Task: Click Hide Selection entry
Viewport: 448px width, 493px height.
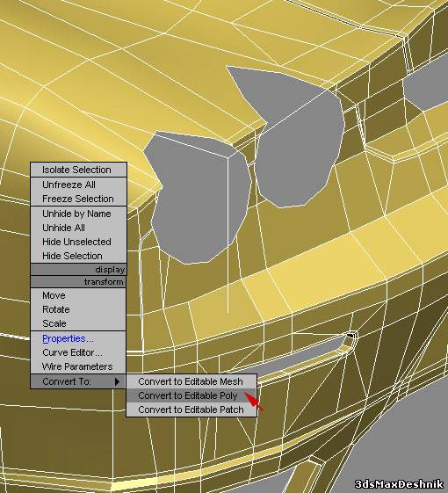Action: 78,256
